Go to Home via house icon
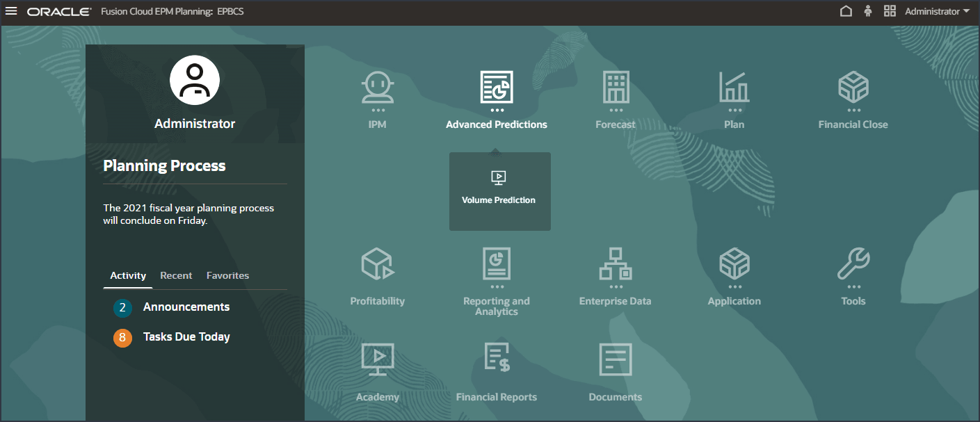The height and width of the screenshot is (422, 980). click(x=846, y=12)
